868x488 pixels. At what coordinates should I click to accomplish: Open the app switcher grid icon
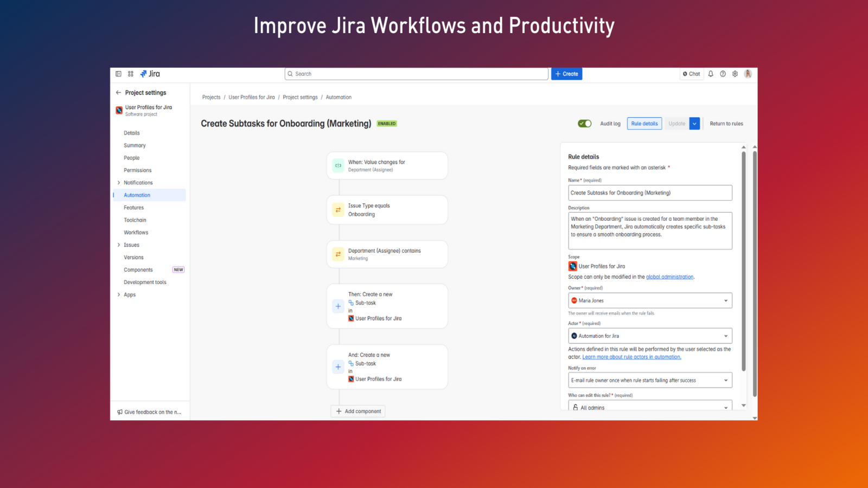coord(131,74)
